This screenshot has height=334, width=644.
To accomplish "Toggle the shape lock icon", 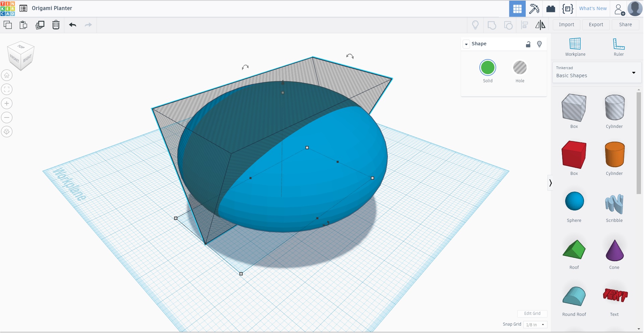I will tap(528, 44).
